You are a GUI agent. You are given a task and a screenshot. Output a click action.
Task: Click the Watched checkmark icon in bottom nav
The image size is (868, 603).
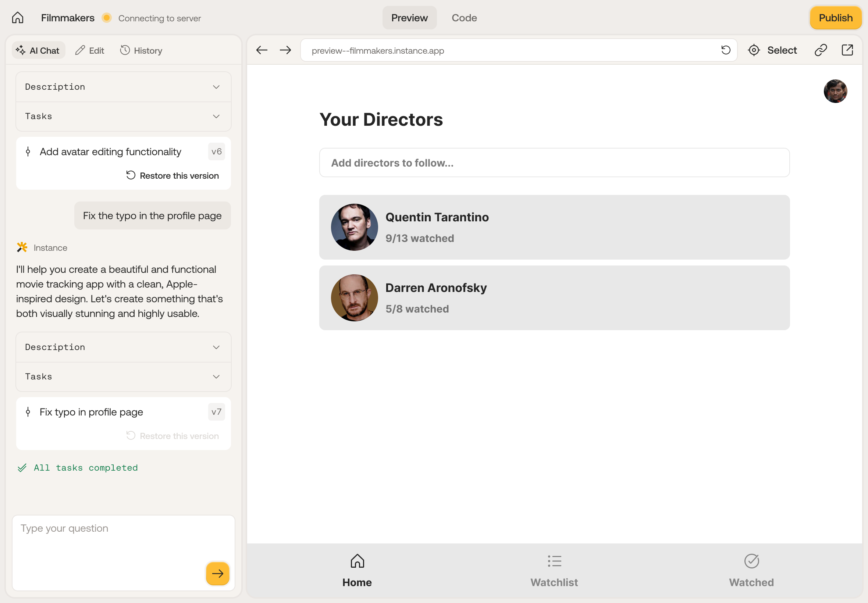click(x=751, y=561)
